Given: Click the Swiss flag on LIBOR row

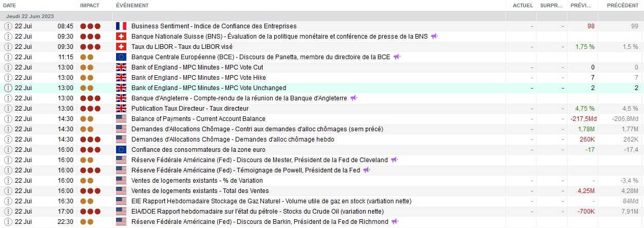Looking at the screenshot, I should click(121, 47).
